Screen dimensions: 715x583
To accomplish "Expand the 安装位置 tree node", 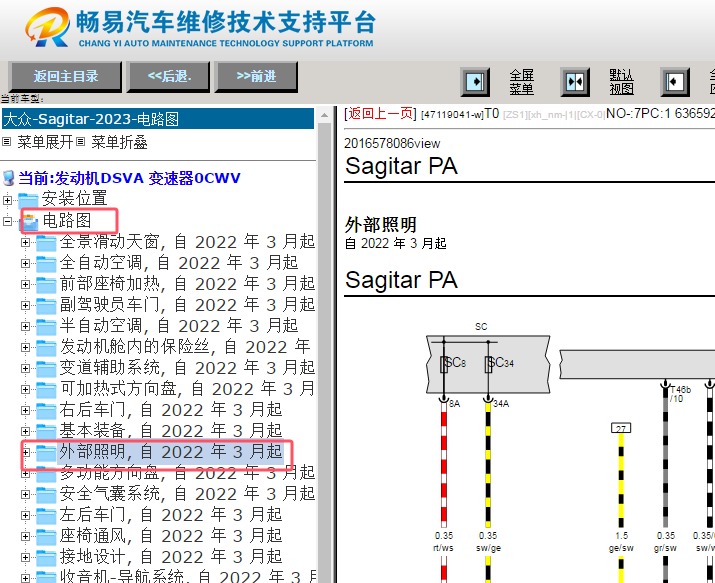I will 7,200.
